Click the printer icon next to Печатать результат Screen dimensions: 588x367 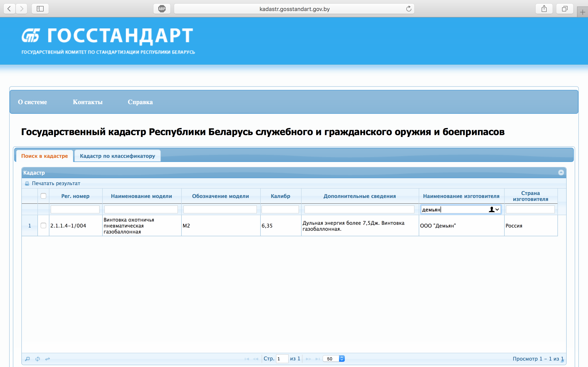tap(27, 183)
